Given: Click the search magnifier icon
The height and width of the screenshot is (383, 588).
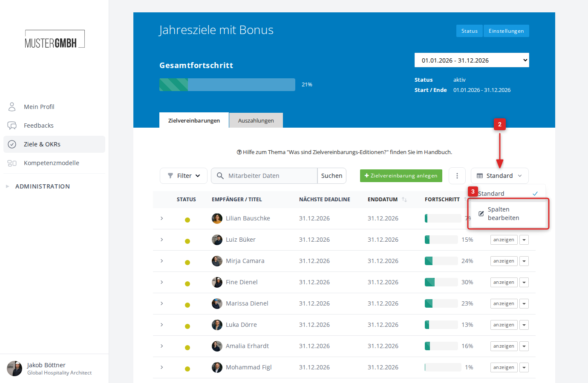Looking at the screenshot, I should click(220, 176).
